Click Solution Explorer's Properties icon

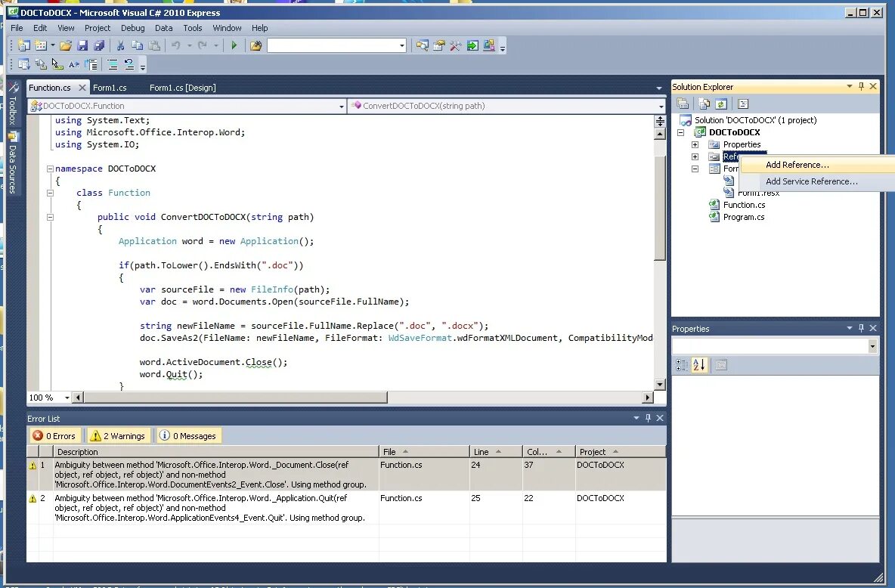683,104
